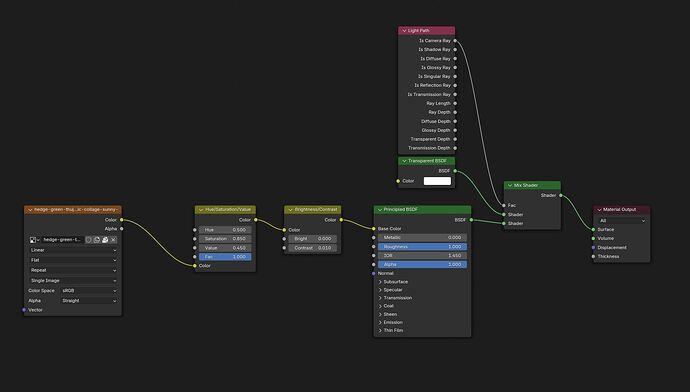Collapse the image texture node
The width and height of the screenshot is (690, 392).
(30, 210)
